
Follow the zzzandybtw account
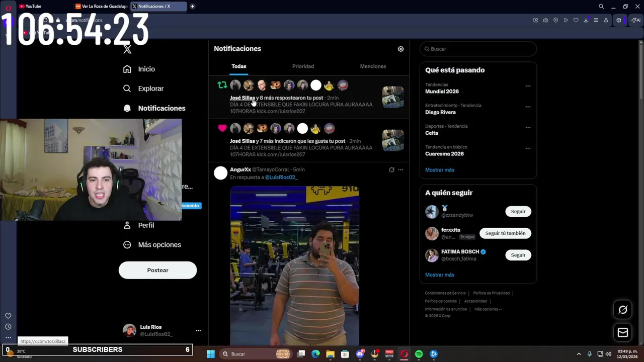518,212
